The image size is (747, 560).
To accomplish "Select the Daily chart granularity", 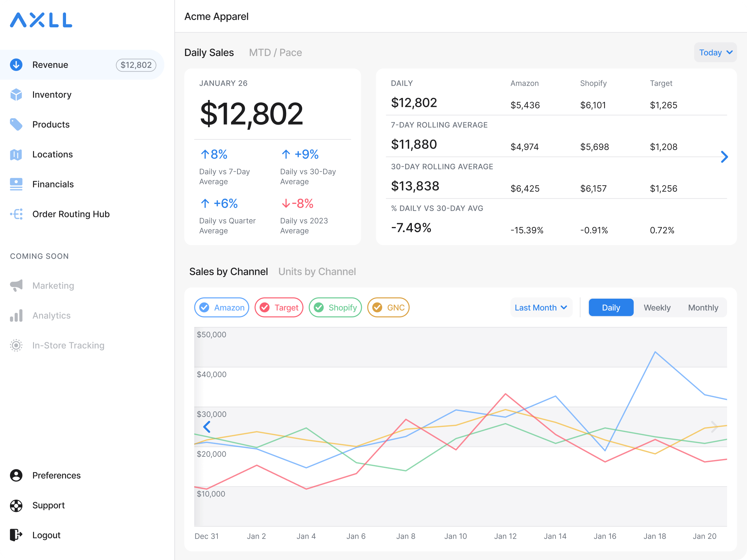I will 611,308.
